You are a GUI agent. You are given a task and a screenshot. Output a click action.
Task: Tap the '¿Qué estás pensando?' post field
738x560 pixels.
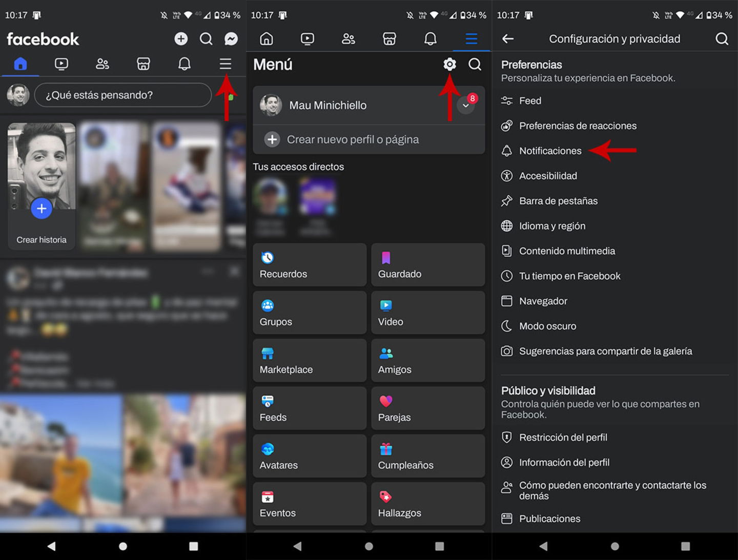click(x=123, y=95)
